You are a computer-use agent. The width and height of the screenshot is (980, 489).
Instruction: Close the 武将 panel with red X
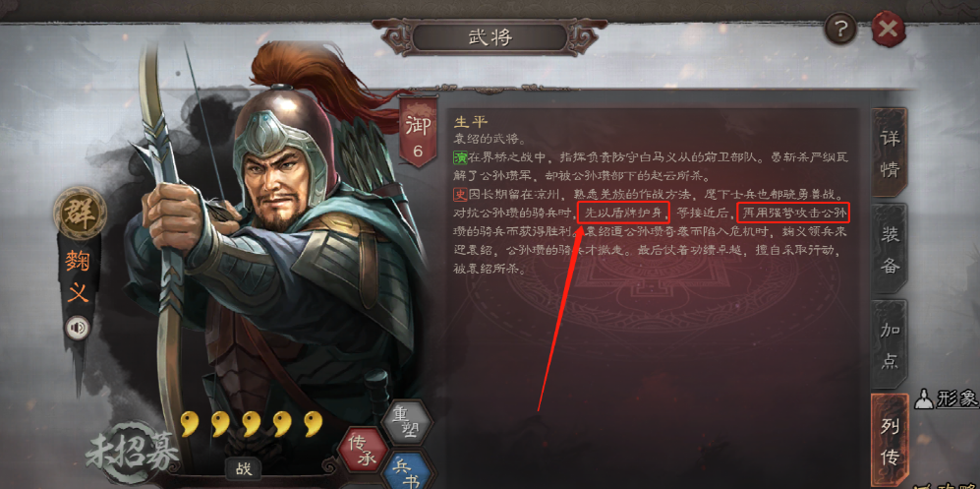pyautogui.click(x=889, y=29)
